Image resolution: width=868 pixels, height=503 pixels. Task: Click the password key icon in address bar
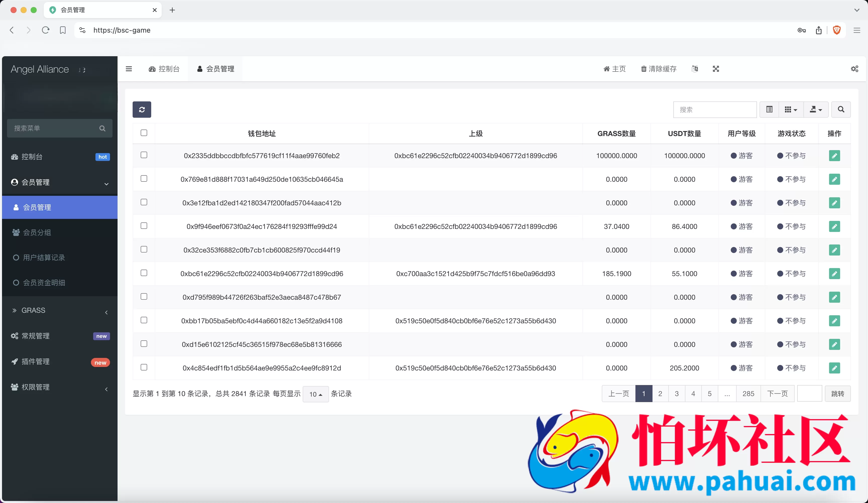(x=801, y=30)
